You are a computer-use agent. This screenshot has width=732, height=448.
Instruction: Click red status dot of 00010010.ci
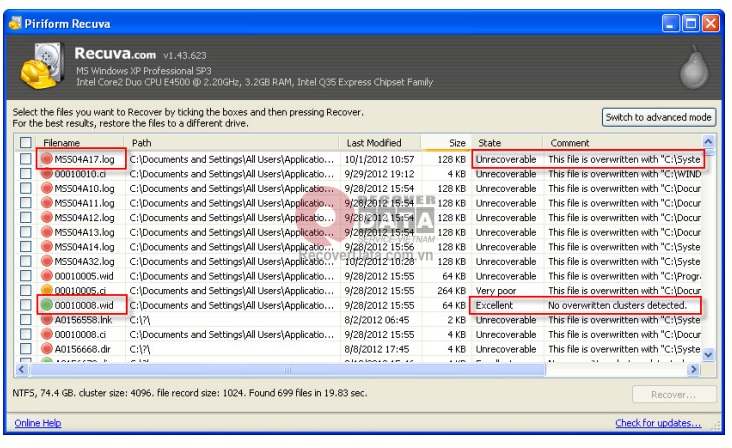46,174
